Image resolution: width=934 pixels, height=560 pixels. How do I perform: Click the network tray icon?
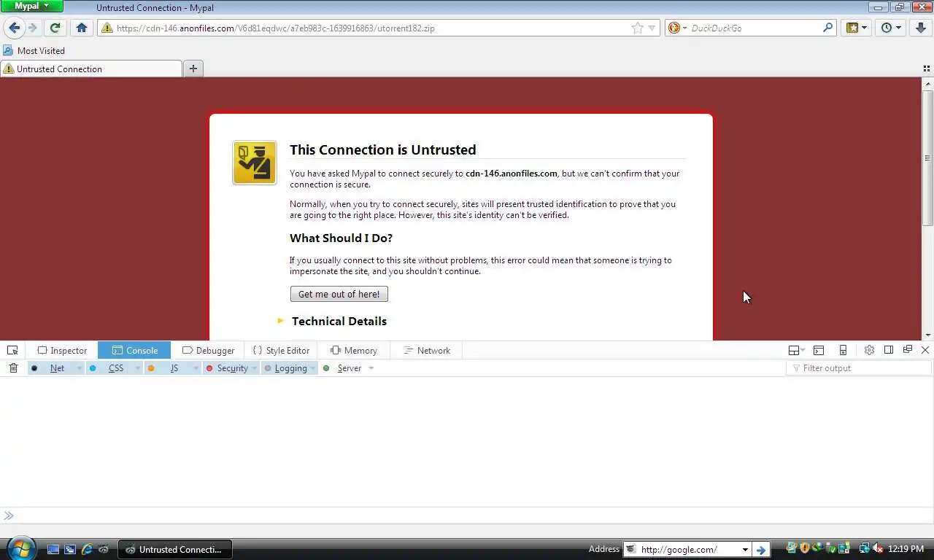(x=865, y=548)
